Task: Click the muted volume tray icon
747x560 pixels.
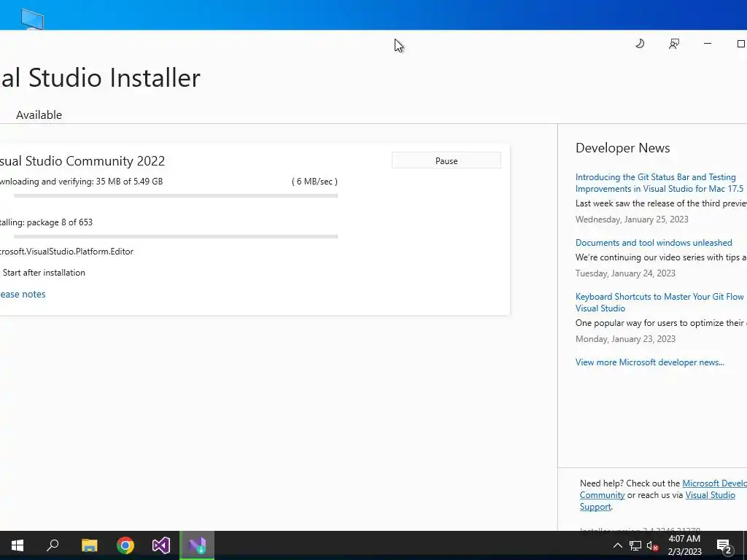Action: (652, 545)
